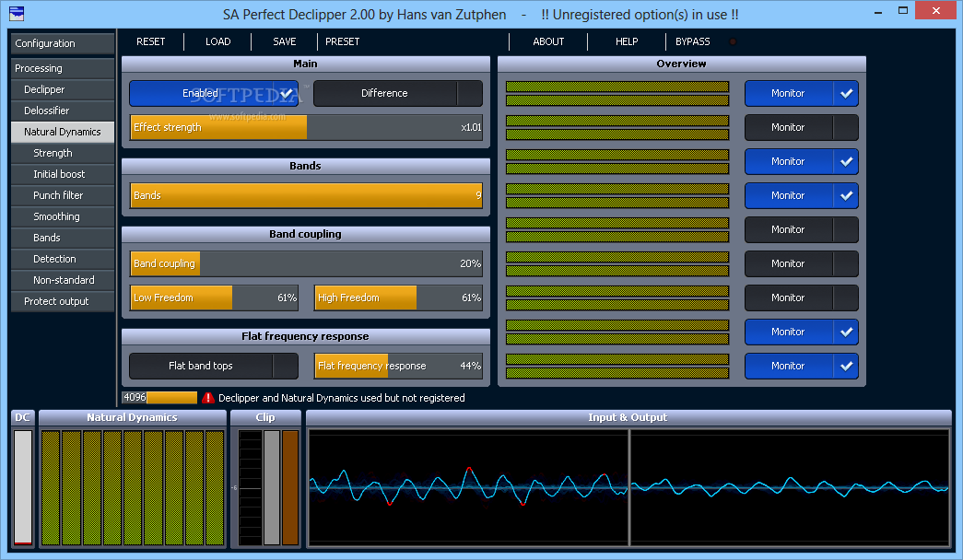Click the Band coupling section header
This screenshot has height=560, width=963.
[x=306, y=234]
